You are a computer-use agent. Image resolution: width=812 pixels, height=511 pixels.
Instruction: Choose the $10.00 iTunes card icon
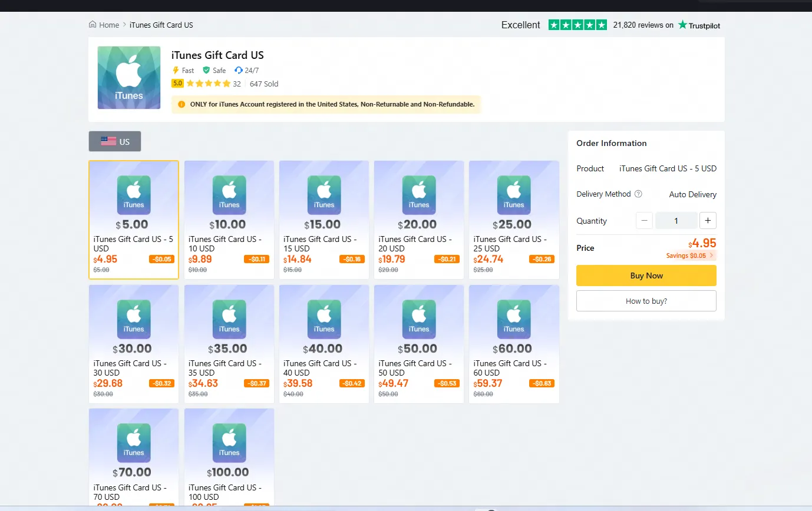tap(229, 195)
